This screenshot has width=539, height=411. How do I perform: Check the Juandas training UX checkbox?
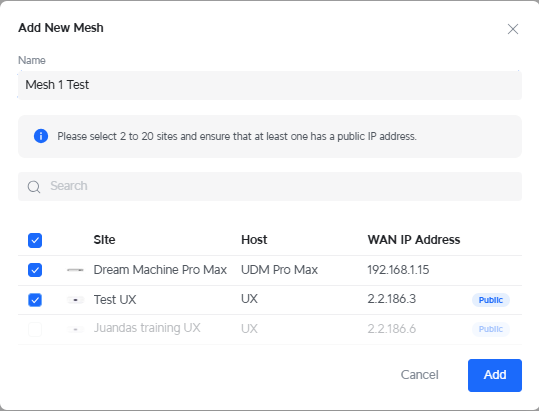tap(35, 329)
